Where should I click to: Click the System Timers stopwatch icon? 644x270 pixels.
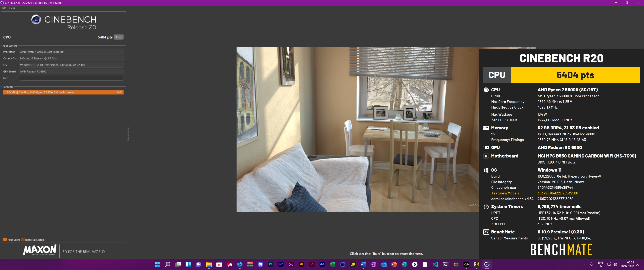tap(486, 207)
